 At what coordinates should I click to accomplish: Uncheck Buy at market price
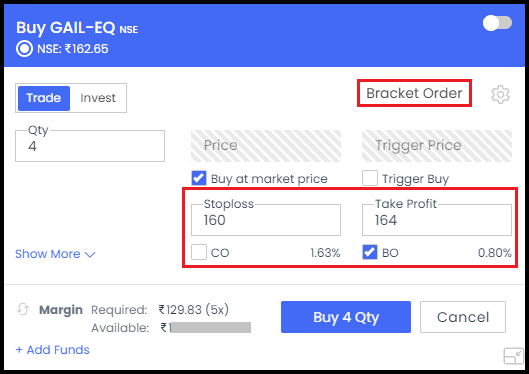(199, 178)
